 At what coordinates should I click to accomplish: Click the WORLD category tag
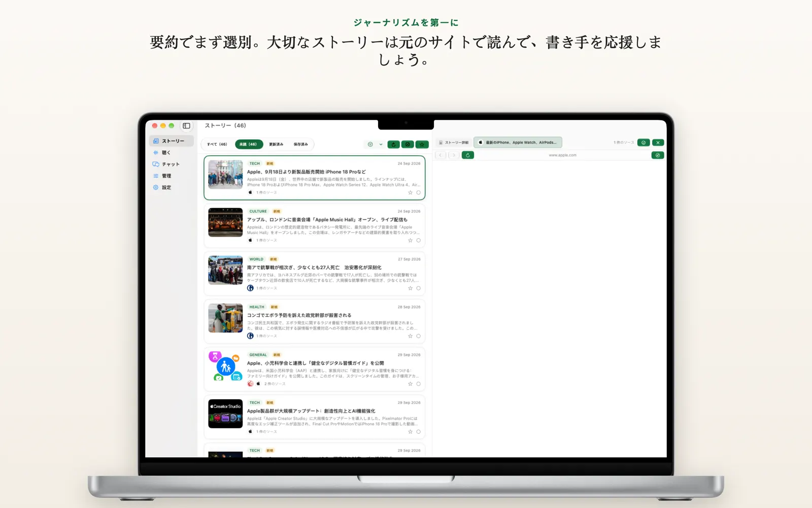[256, 259]
